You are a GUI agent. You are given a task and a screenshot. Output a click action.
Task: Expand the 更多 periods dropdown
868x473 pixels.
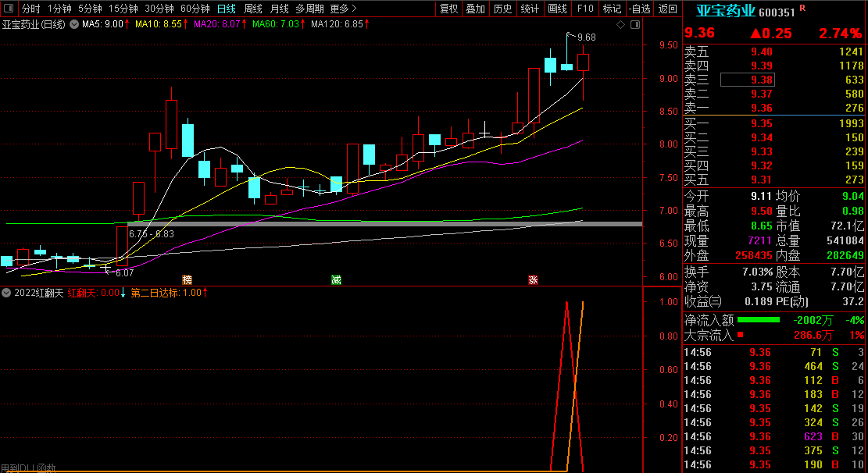pyautogui.click(x=343, y=9)
